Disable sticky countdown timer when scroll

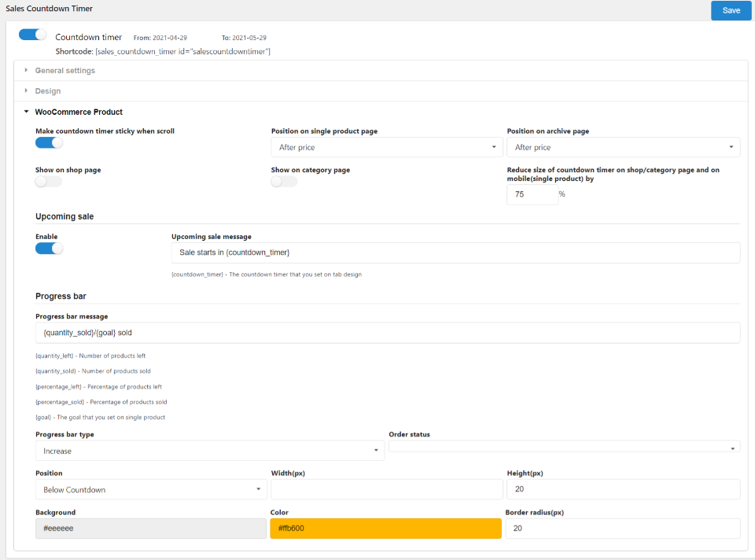pyautogui.click(x=49, y=142)
